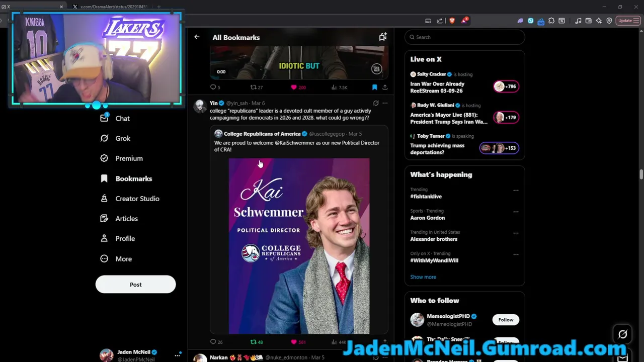644x362 pixels.
Task: Join Salty Cracker's Iran War live stream
Action: [x=464, y=82]
